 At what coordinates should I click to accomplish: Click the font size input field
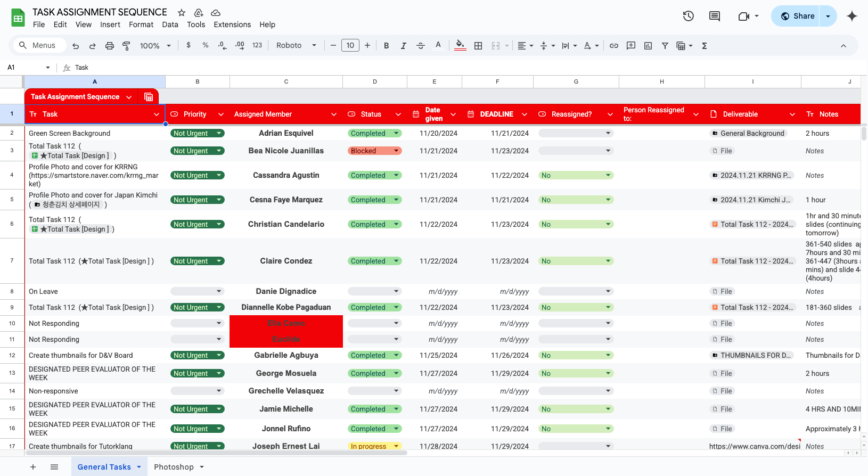tap(350, 46)
